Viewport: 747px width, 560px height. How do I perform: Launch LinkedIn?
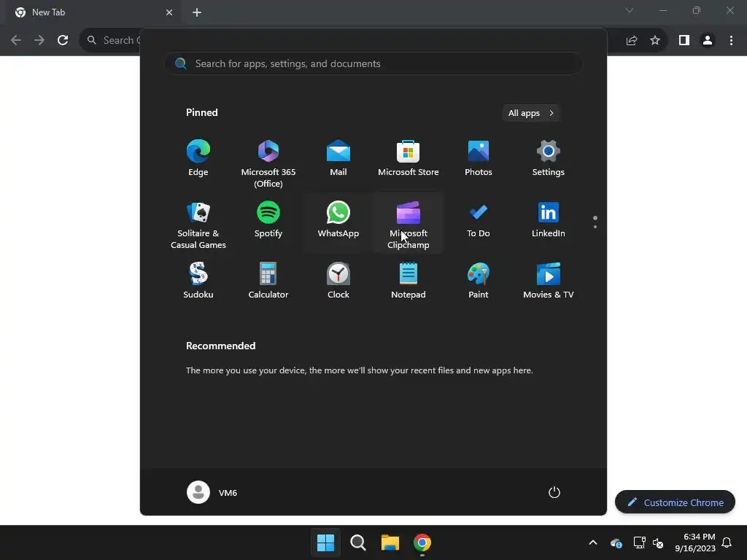pyautogui.click(x=549, y=220)
